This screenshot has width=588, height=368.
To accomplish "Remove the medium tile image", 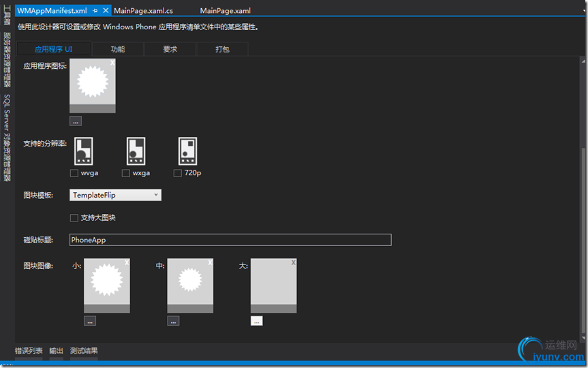I will (x=210, y=262).
